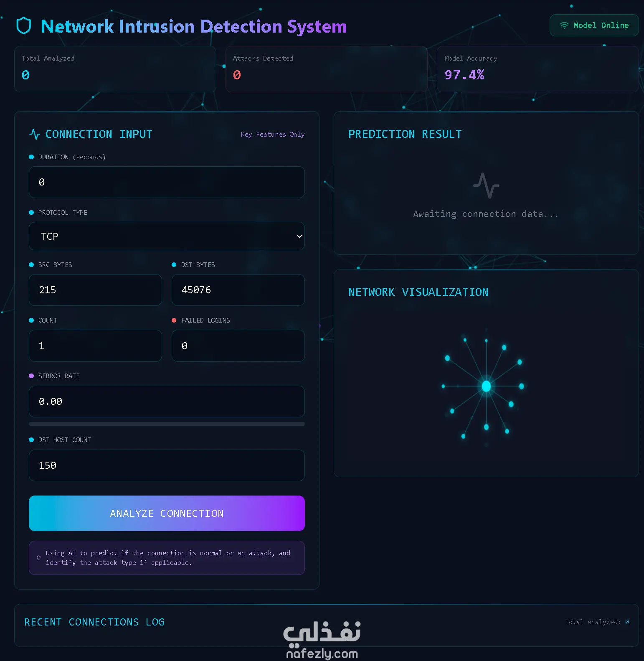Viewport: 644px width, 661px height.
Task: Select the Dst Host Count field 150
Action: (167, 465)
